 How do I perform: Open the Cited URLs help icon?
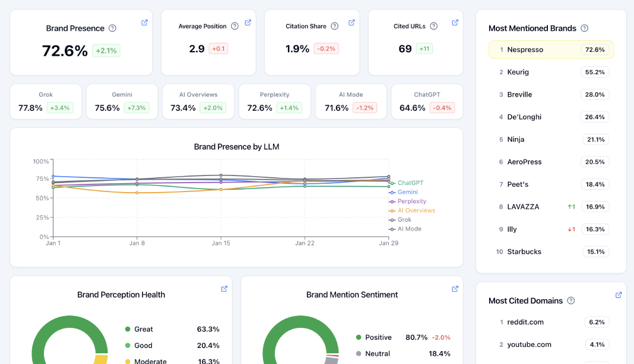(433, 26)
